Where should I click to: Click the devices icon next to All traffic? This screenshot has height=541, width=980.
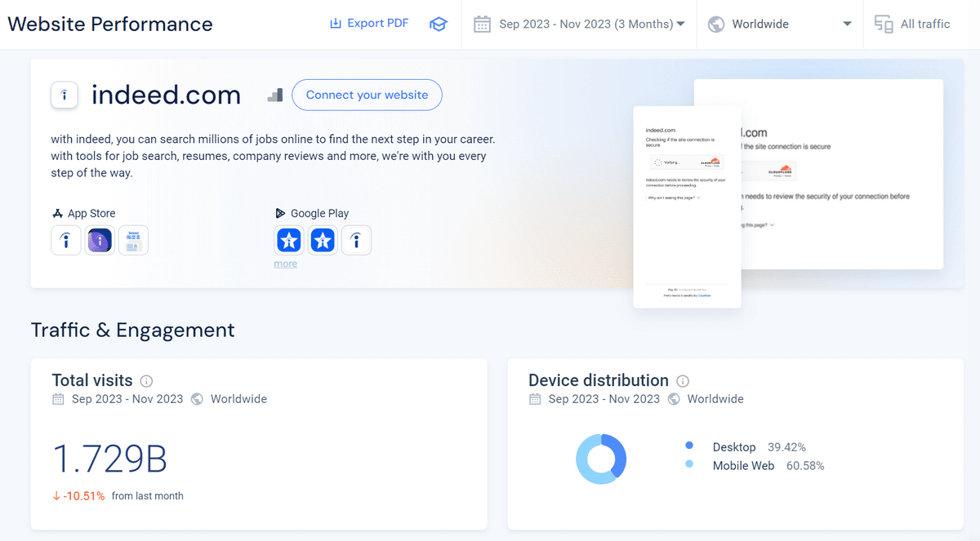[x=884, y=24]
